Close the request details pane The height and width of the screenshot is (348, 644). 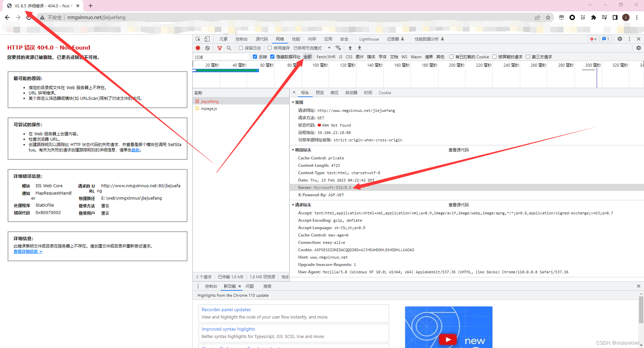point(294,92)
